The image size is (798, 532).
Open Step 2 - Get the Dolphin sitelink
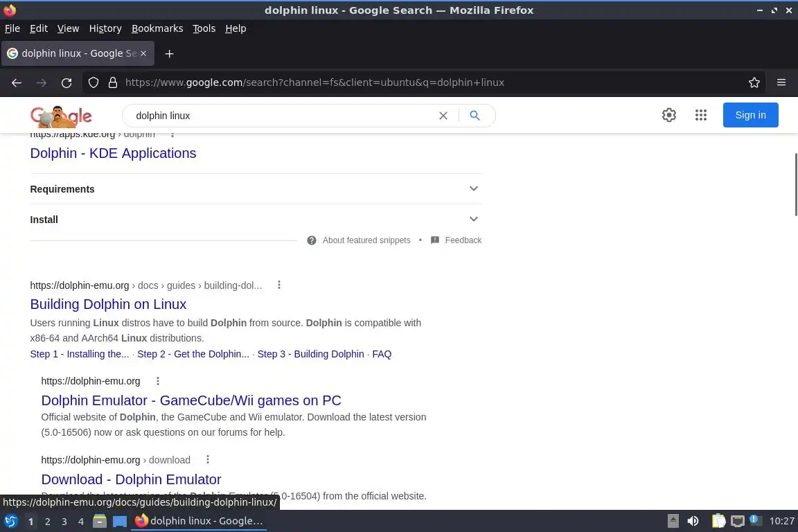point(193,354)
